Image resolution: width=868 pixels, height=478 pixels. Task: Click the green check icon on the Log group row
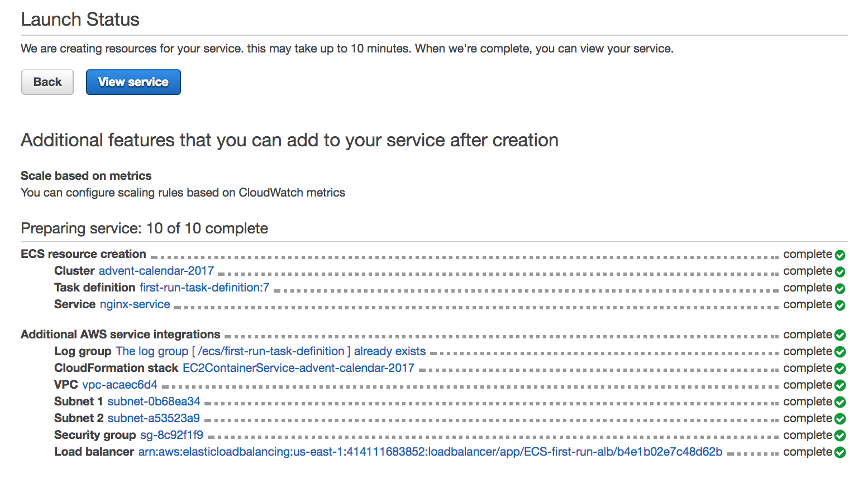[840, 352]
